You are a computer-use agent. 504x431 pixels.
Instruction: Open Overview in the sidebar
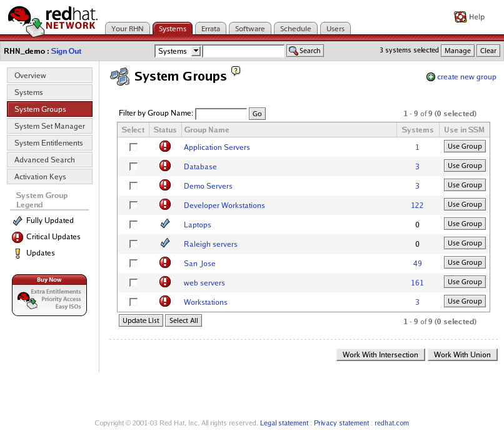click(x=49, y=76)
